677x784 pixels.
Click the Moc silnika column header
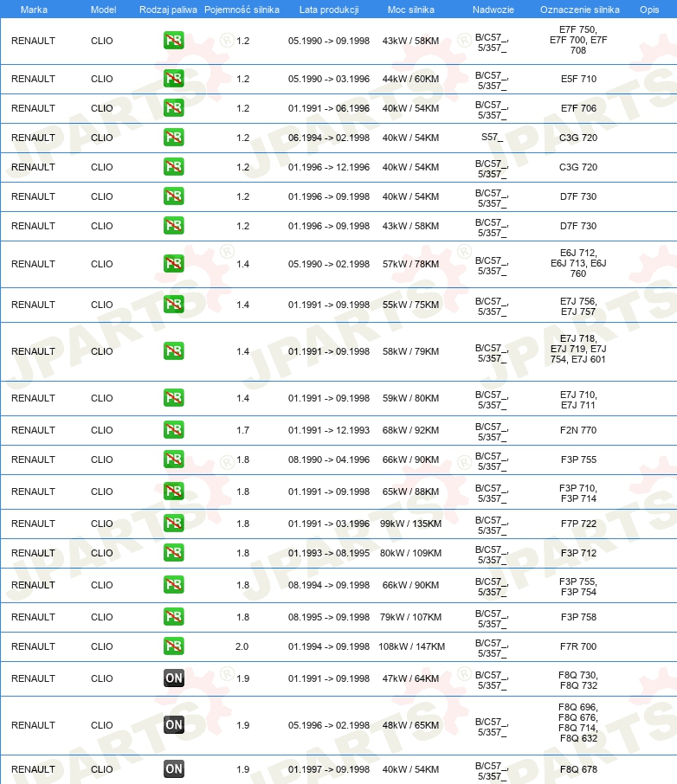click(411, 10)
